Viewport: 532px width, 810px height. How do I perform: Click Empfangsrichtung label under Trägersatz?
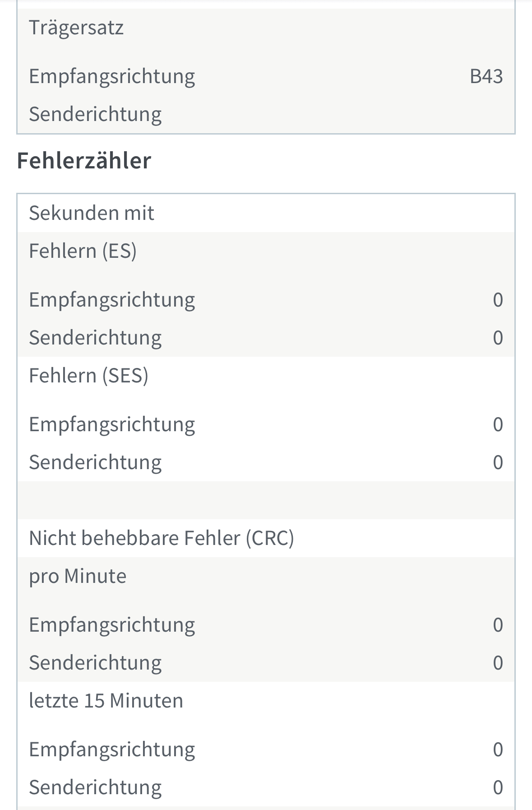(112, 76)
